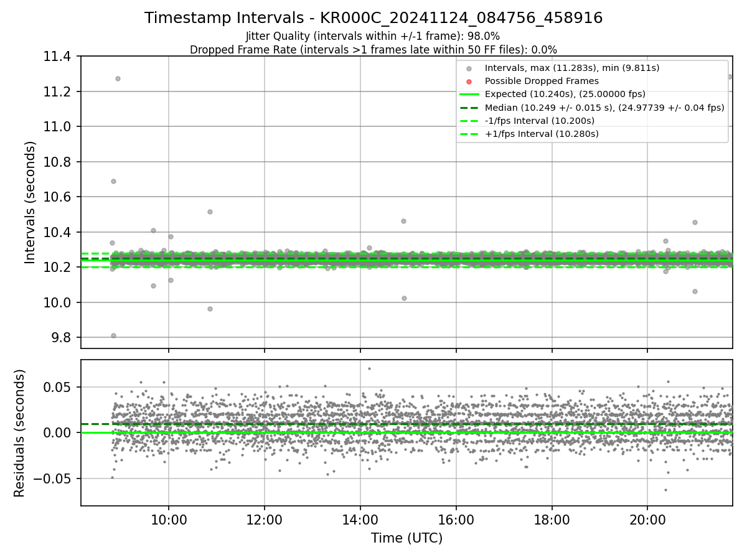
Task: Click the solid green line sample beside 'Expected'
Action: 469,94
